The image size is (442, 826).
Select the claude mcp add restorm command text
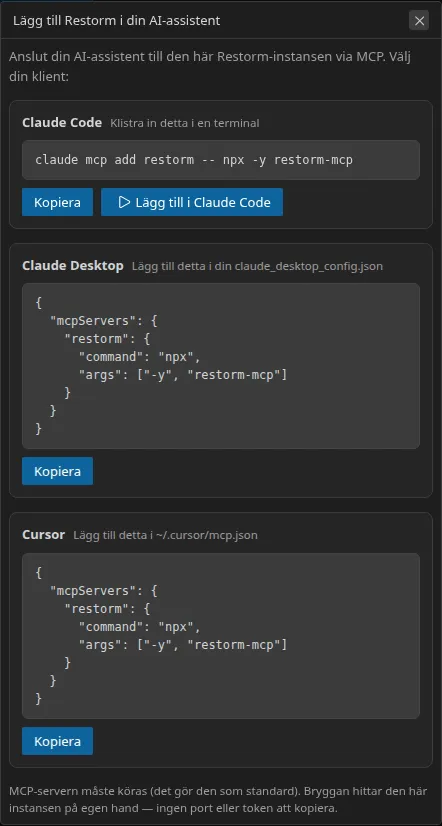pos(194,160)
